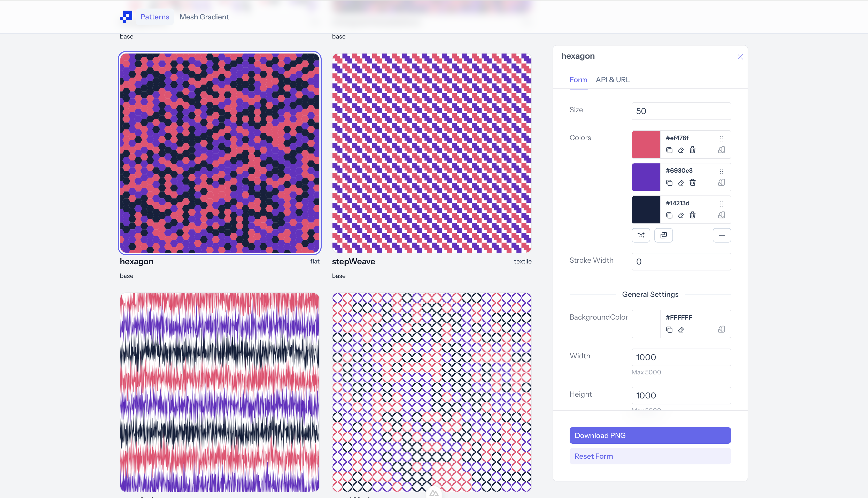Add a new color with plus button

(722, 235)
